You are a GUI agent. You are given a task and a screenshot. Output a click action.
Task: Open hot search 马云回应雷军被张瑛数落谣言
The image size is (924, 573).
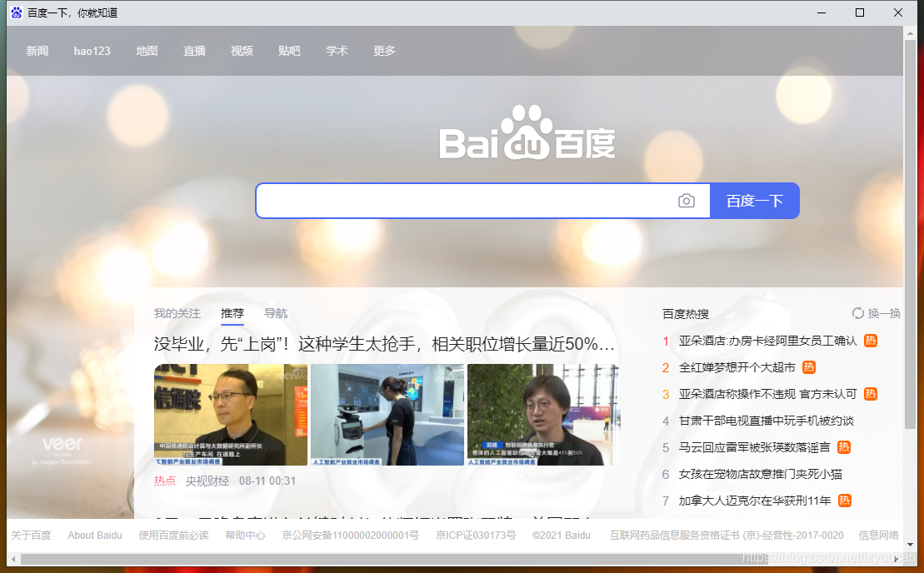point(754,447)
